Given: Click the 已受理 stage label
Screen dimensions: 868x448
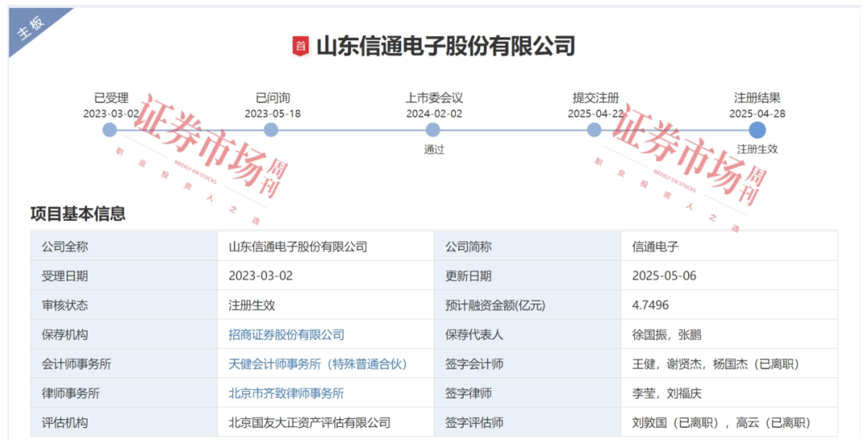Looking at the screenshot, I should pos(111,98).
